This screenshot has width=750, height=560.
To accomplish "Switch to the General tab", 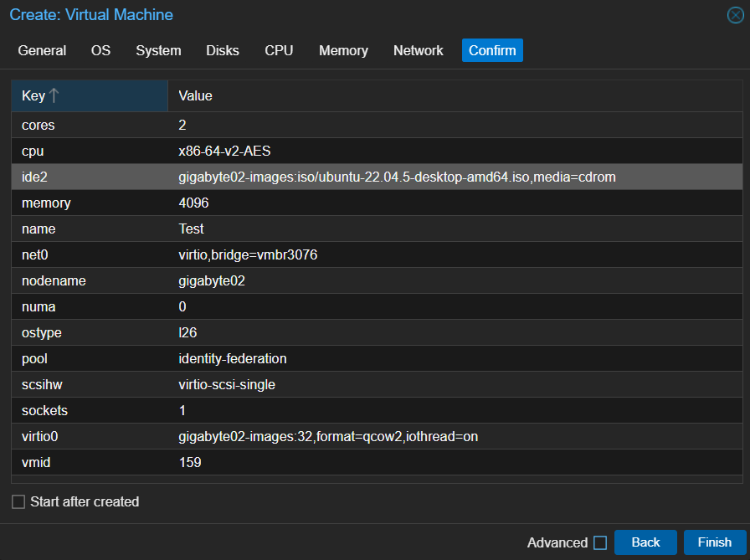I will pyautogui.click(x=42, y=50).
